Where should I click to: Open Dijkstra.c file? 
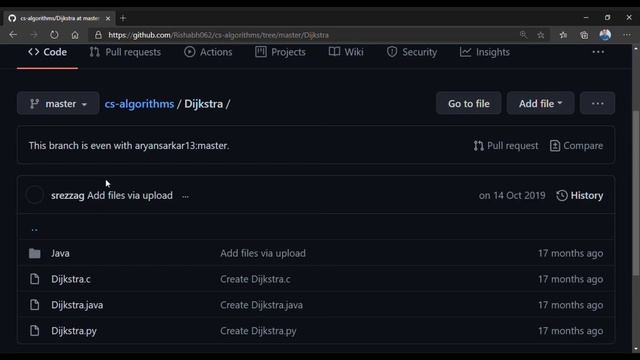pyautogui.click(x=71, y=279)
